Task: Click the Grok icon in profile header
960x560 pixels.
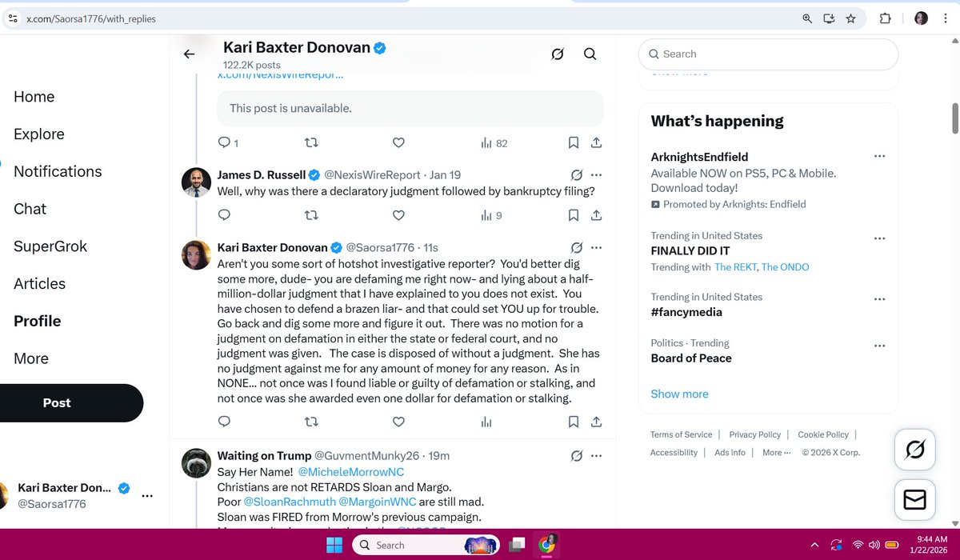Action: coord(558,54)
